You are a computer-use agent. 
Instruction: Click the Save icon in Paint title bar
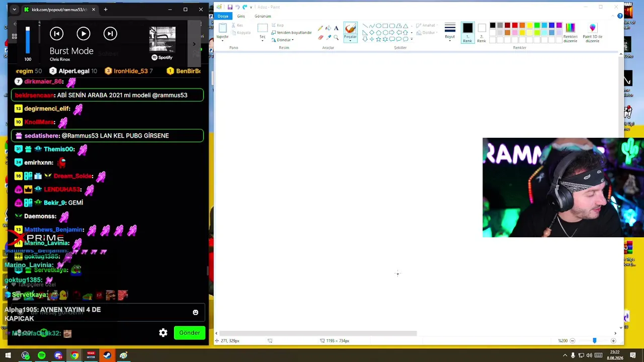(x=230, y=7)
